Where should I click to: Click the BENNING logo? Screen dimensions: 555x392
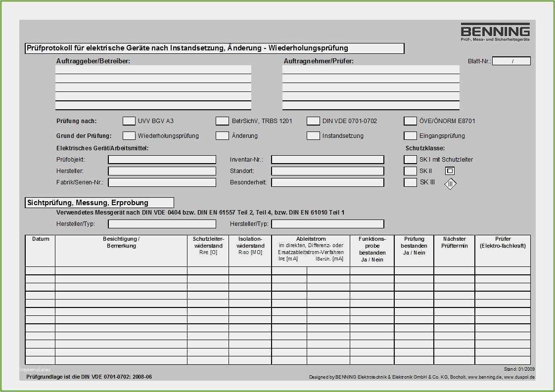point(495,32)
